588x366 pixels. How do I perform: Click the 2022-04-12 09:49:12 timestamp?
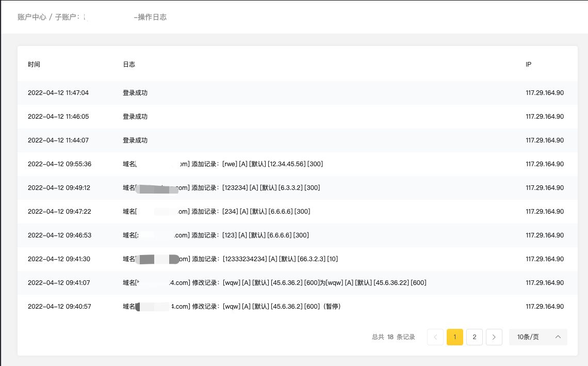click(59, 188)
